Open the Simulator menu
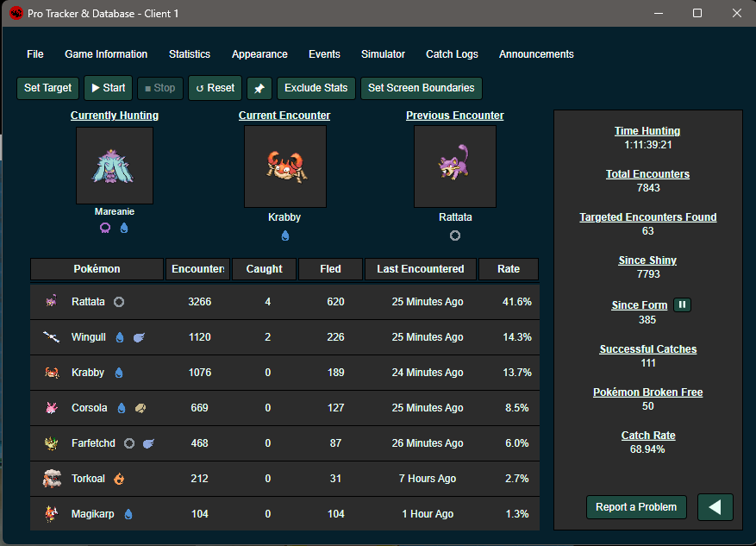Viewport: 756px width, 546px height. coord(383,54)
